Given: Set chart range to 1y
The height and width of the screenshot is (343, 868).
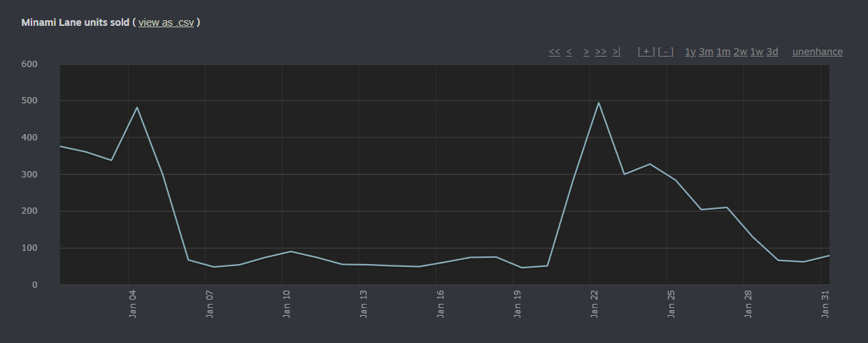Looking at the screenshot, I should pyautogui.click(x=690, y=52).
